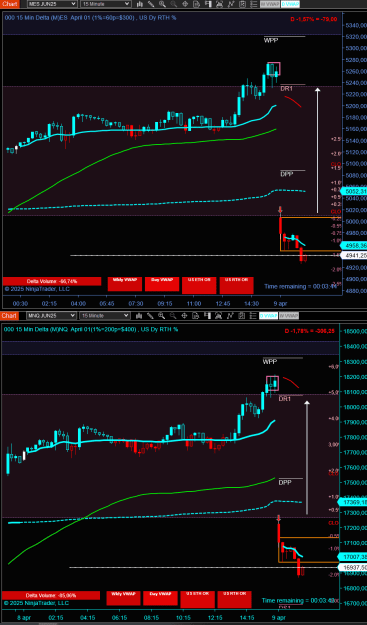The height and width of the screenshot is (625, 367).
Task: Click the DPP level label on MNQ chart
Action: pos(285,482)
